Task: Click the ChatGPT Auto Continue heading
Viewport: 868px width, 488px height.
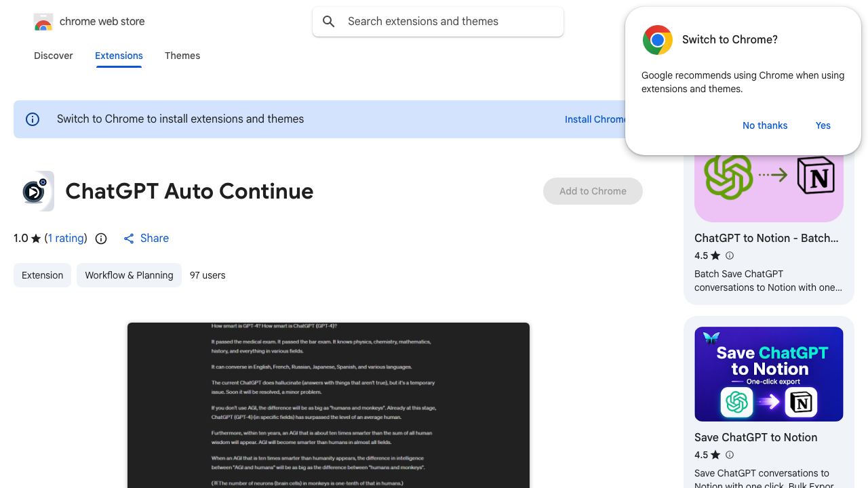Action: click(189, 191)
